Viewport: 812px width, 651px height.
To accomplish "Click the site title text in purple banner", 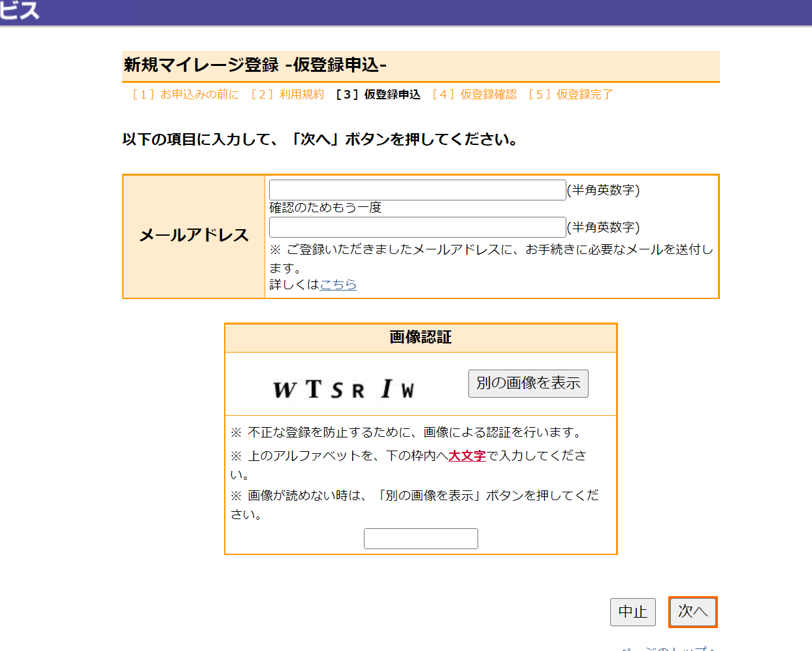I will tap(20, 11).
